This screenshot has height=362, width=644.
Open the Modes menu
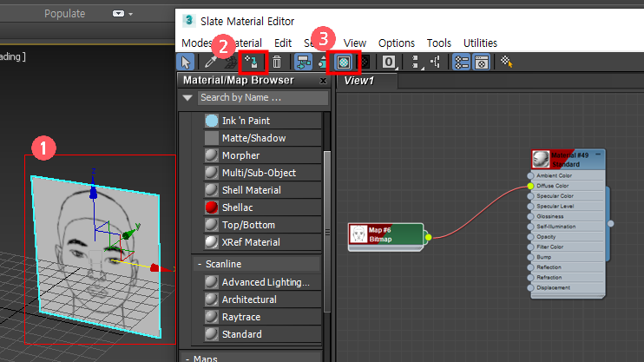(x=197, y=43)
